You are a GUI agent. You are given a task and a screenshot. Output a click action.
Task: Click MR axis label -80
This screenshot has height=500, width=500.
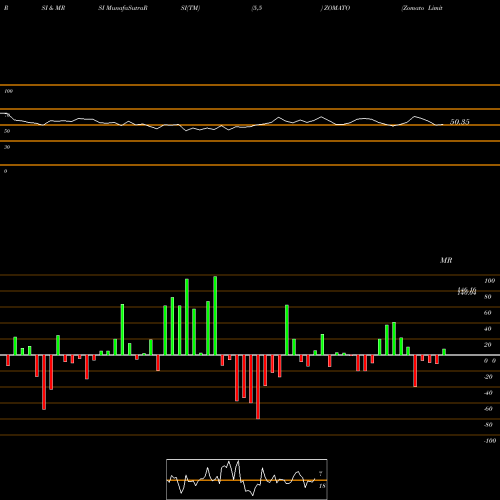point(488,425)
